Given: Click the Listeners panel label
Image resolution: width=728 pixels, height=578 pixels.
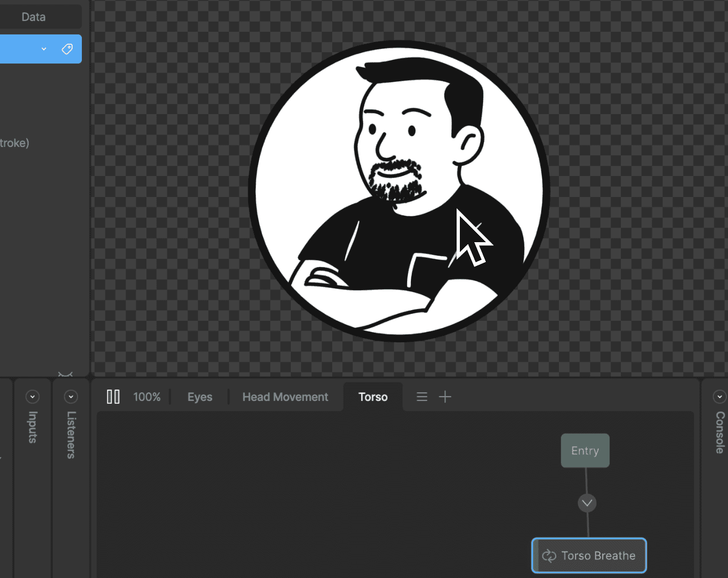Looking at the screenshot, I should [71, 435].
